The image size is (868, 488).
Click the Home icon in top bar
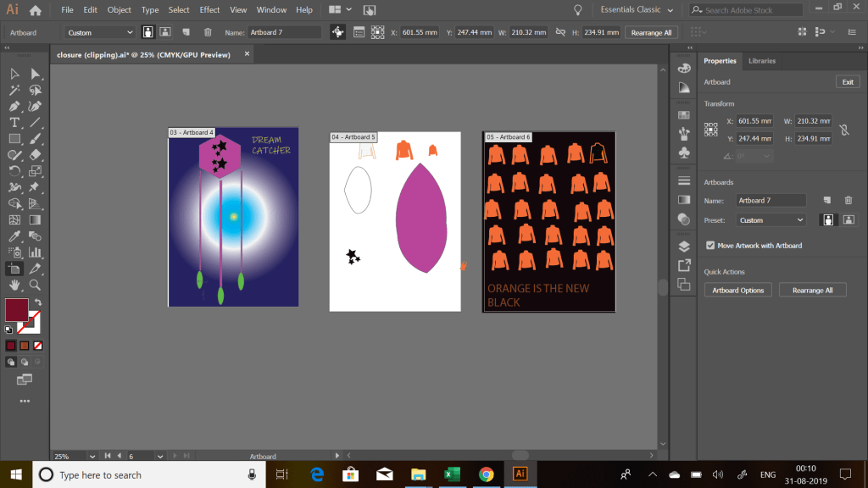coord(36,10)
